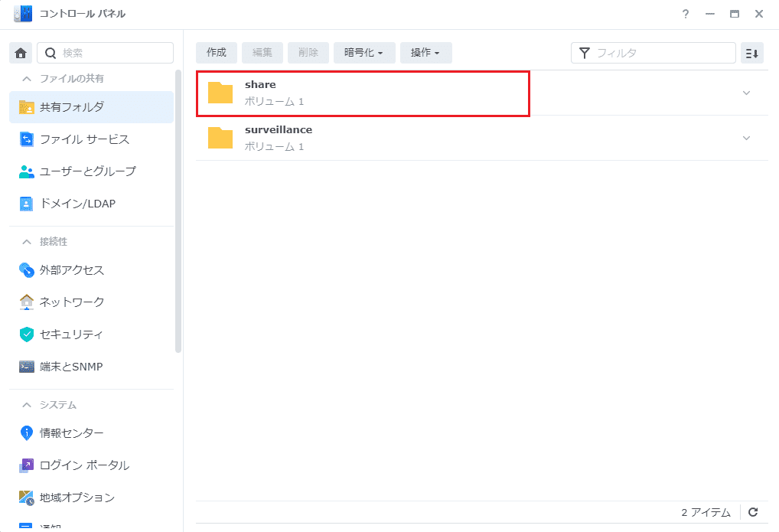Click the sidebar 検索 search field
779x532 pixels.
coord(106,53)
